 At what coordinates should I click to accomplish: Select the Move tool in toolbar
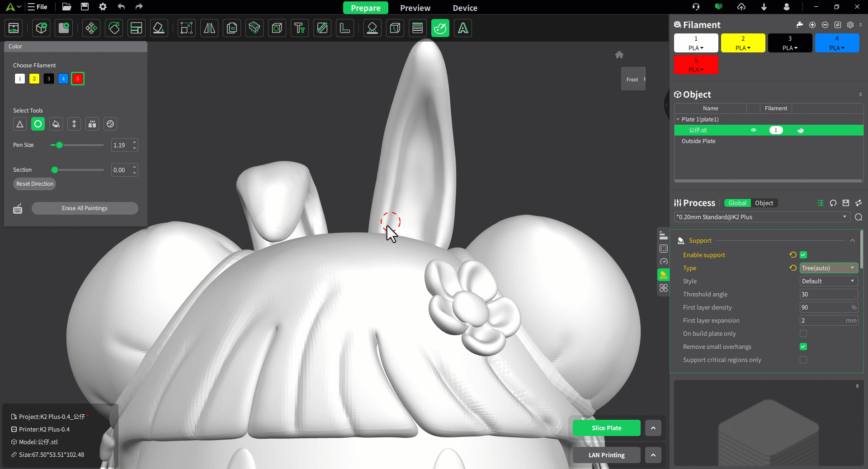click(x=91, y=28)
